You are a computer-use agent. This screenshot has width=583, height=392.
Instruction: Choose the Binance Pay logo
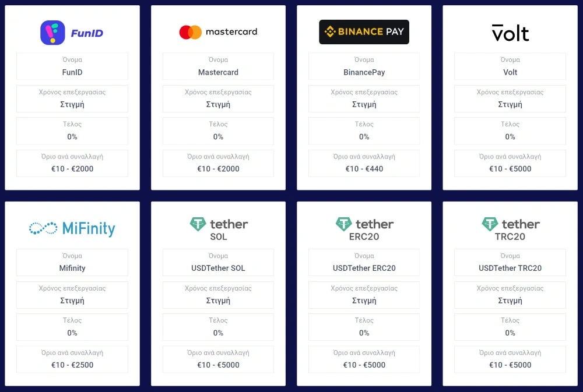tap(364, 32)
